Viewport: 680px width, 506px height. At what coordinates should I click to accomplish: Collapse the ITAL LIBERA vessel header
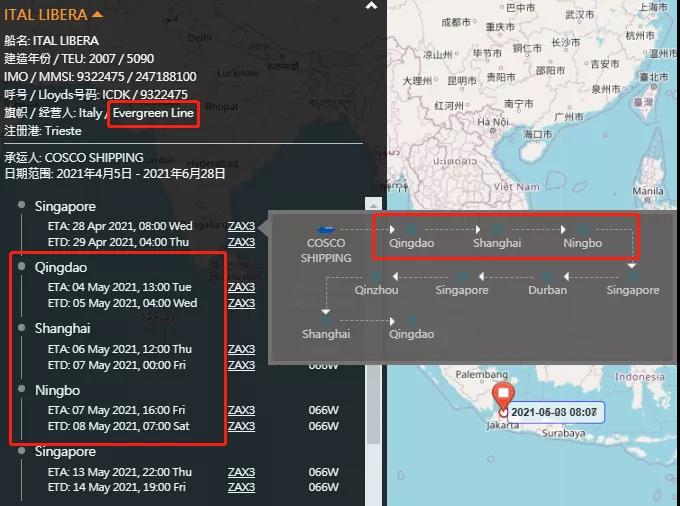tap(97, 14)
